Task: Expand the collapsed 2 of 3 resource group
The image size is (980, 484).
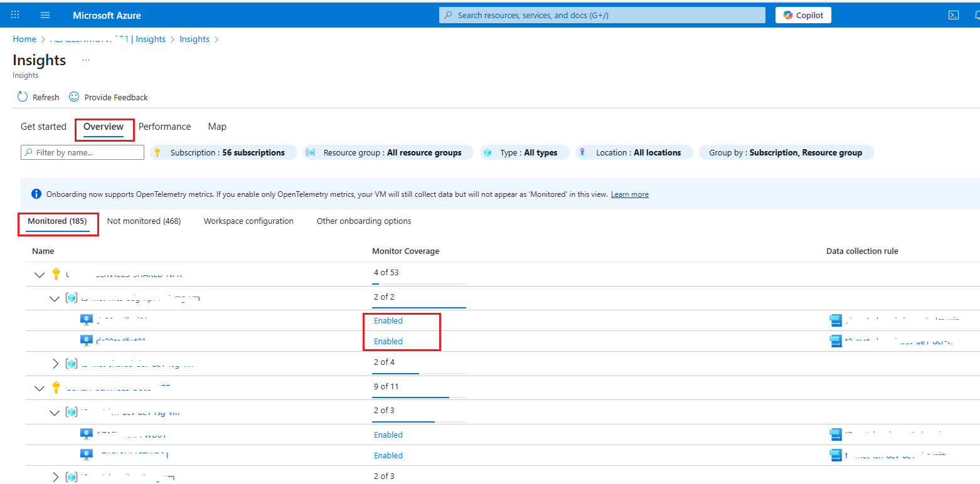Action: click(x=55, y=477)
